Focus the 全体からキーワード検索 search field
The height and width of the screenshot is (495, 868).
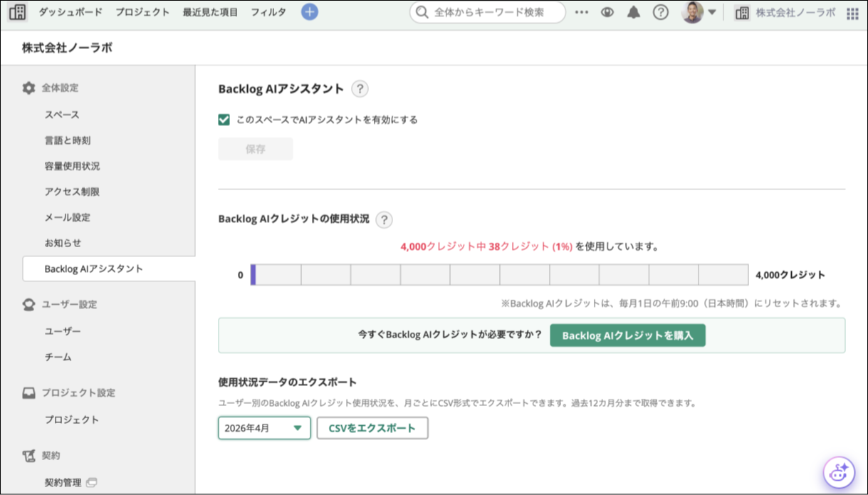tap(488, 12)
